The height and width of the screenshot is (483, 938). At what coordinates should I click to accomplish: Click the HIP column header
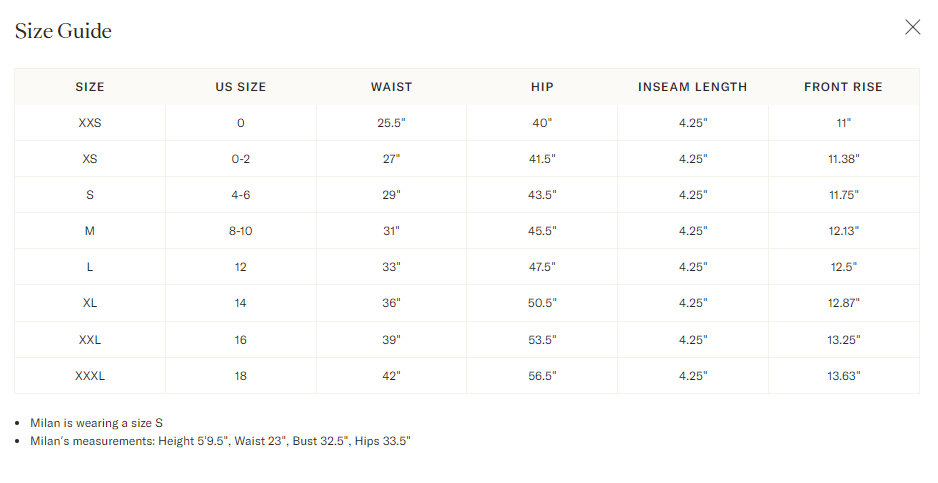(542, 87)
